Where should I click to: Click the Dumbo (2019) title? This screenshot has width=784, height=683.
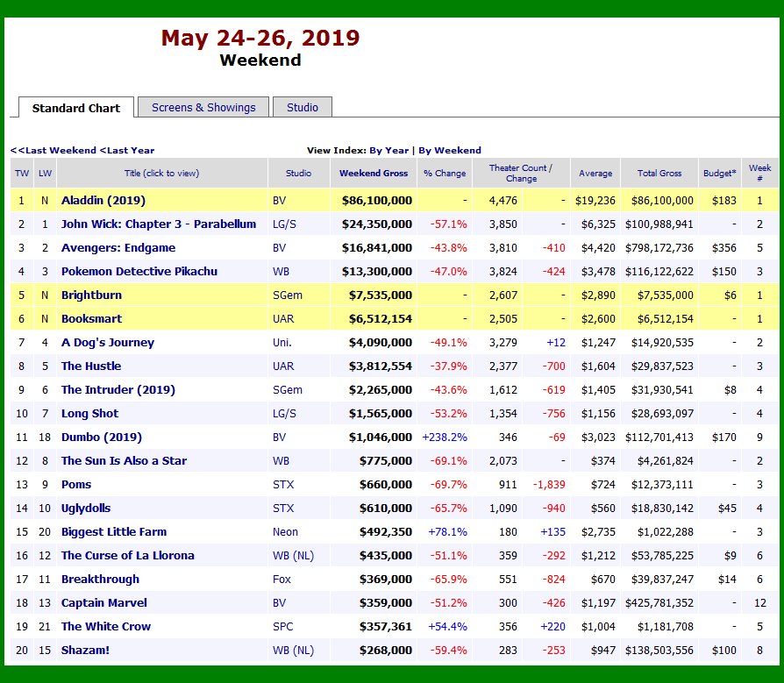tap(102, 438)
